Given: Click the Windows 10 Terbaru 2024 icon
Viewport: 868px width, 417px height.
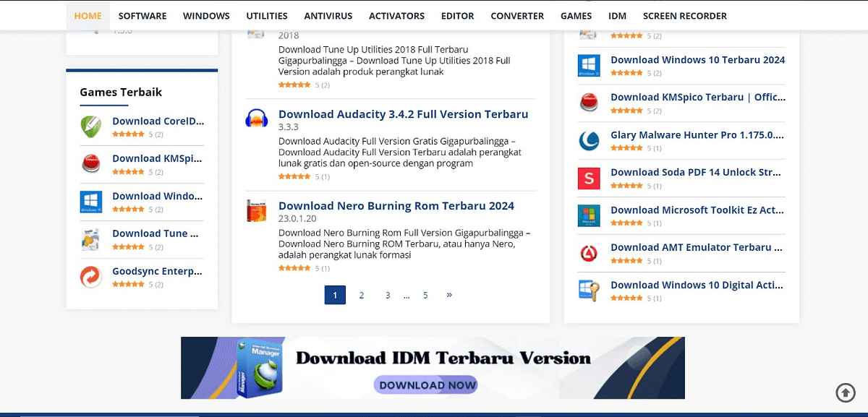Looking at the screenshot, I should coord(590,65).
